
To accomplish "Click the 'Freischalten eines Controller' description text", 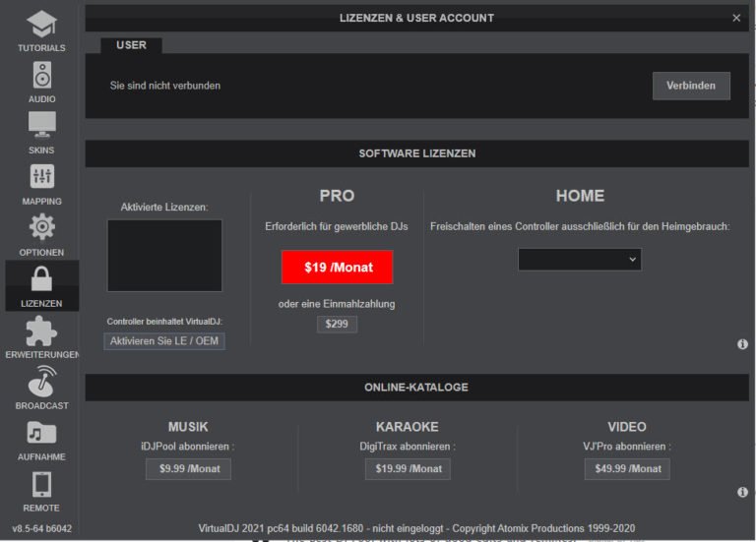I will (x=580, y=226).
